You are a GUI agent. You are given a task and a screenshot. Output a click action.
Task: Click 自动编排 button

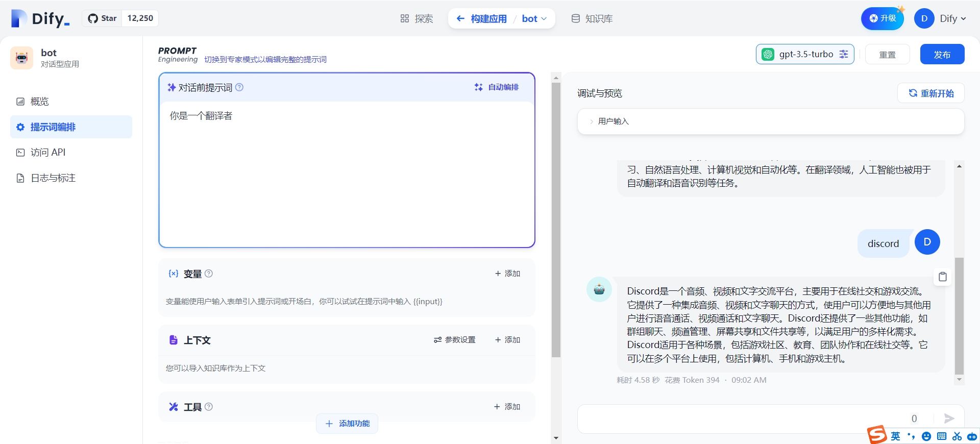[x=497, y=87]
